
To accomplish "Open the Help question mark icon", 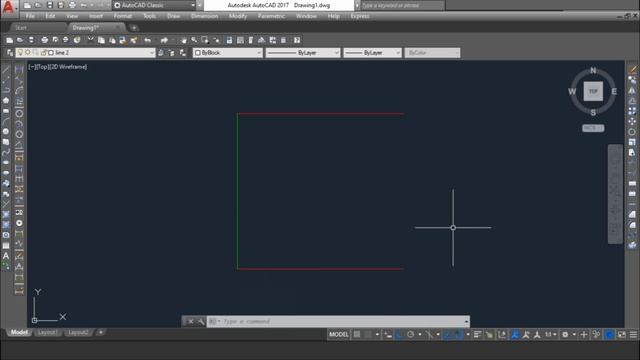I will click(x=297, y=40).
